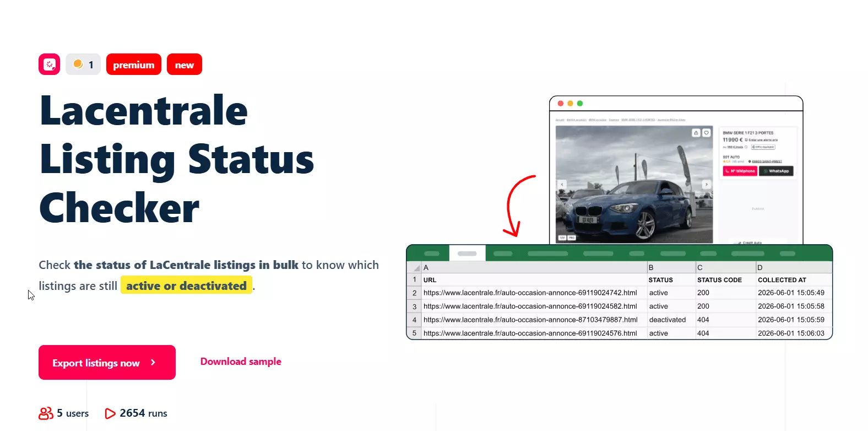Click the heart favorite icon on car photo
This screenshot has height=431, width=868.
click(x=706, y=133)
